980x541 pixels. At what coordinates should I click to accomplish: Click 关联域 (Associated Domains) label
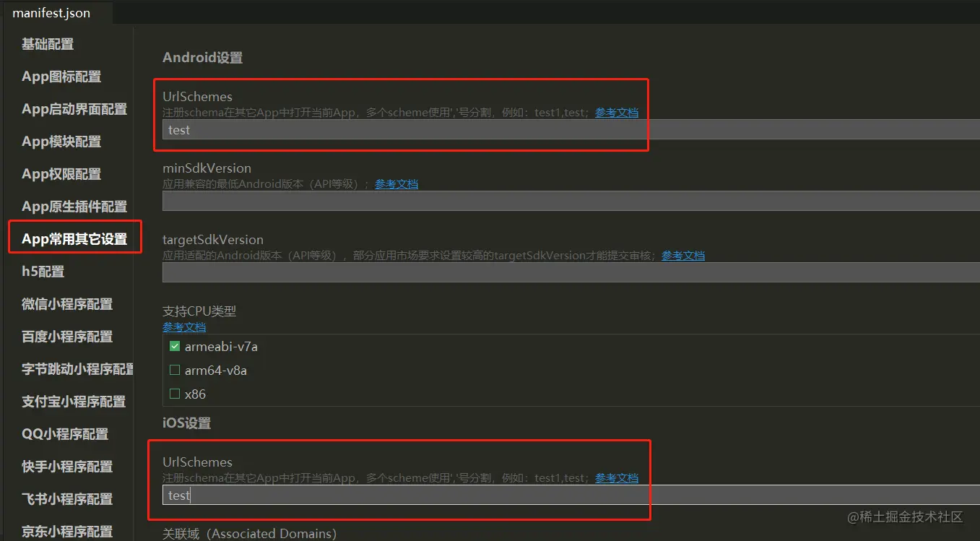(x=250, y=534)
